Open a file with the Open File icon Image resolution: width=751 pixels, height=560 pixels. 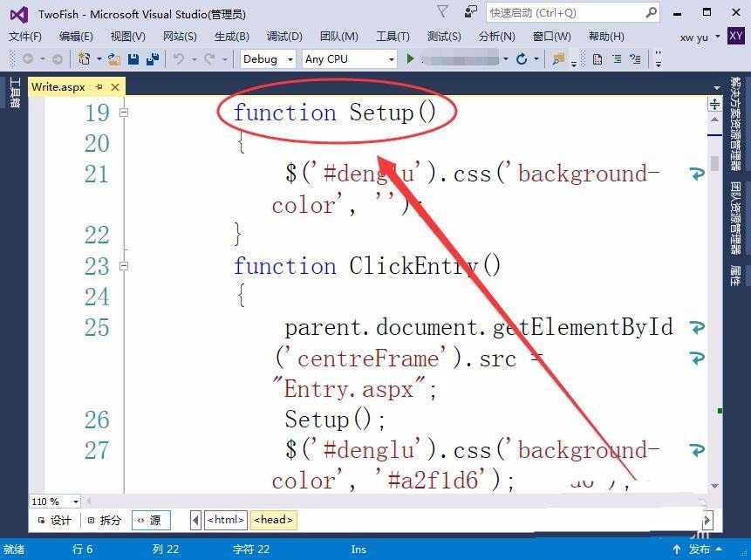tap(112, 58)
